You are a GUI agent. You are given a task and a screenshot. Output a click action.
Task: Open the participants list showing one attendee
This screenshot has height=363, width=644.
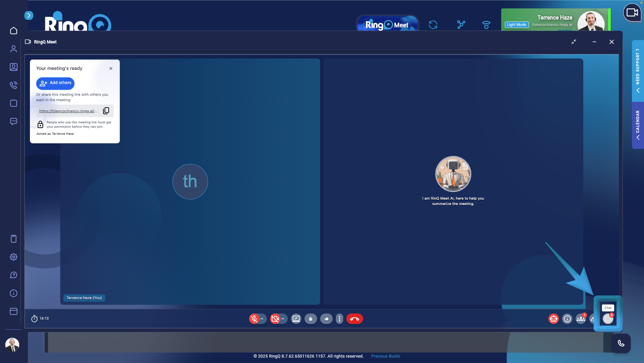click(581, 319)
